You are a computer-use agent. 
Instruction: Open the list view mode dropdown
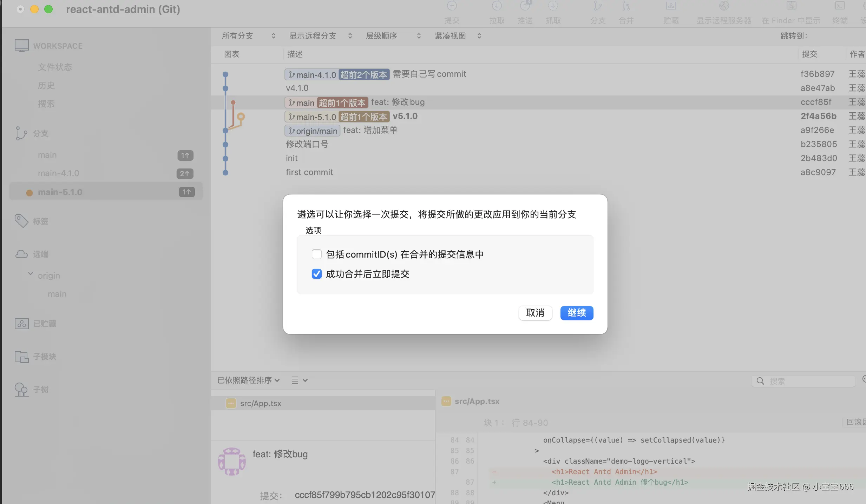click(300, 380)
